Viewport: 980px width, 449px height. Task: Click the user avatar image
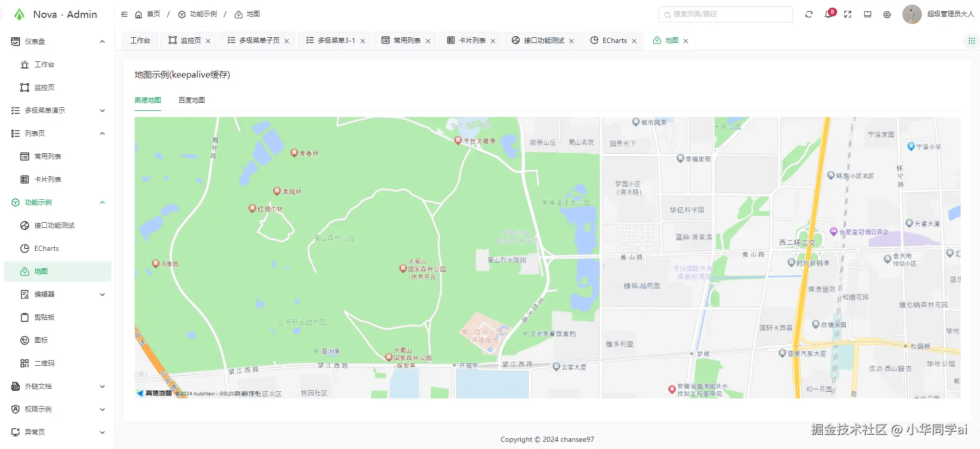coord(912,14)
